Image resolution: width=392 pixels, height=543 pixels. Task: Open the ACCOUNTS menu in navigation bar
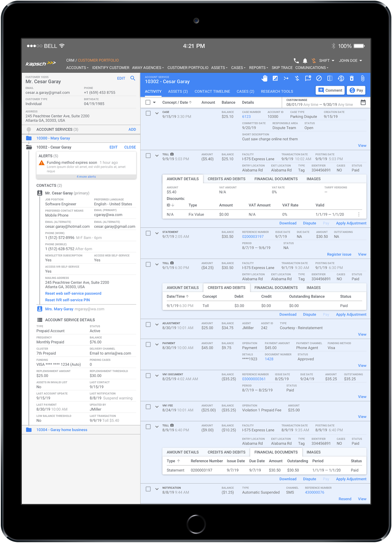(77, 68)
